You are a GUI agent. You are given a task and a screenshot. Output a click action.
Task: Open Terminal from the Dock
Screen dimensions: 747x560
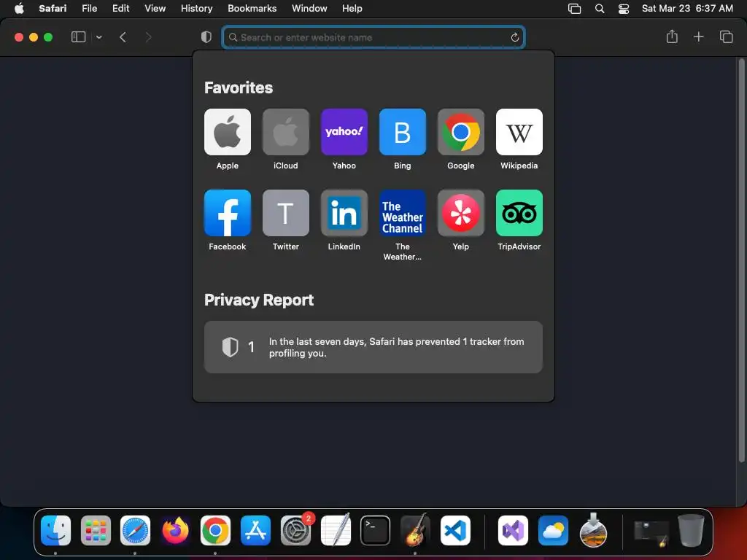click(x=376, y=530)
